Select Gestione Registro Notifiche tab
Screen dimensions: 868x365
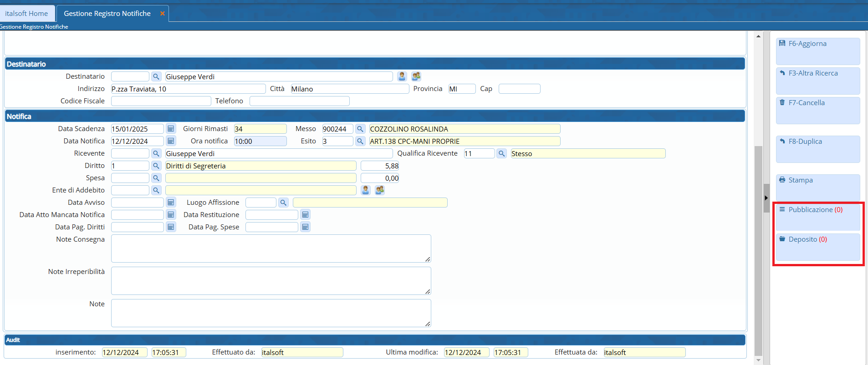pos(107,14)
